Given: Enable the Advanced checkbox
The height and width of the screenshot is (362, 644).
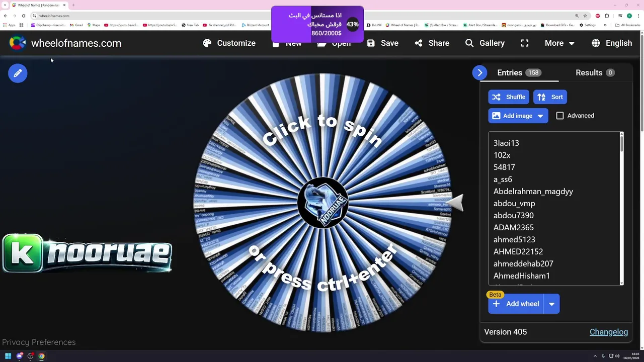Looking at the screenshot, I should pyautogui.click(x=560, y=116).
